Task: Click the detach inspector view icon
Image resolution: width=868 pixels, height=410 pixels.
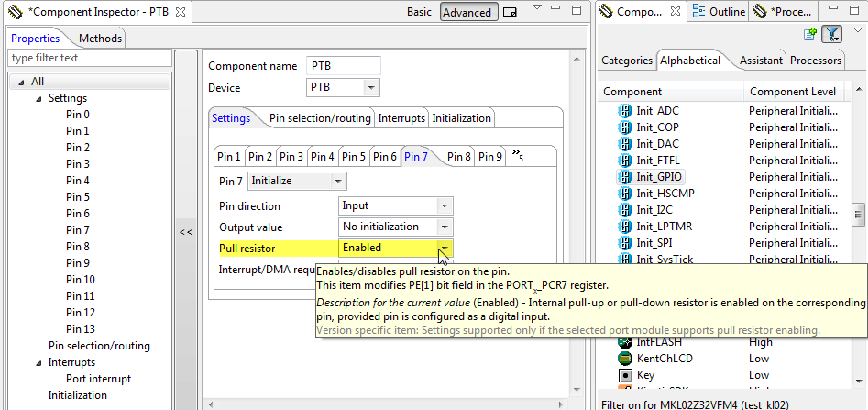Action: [511, 12]
